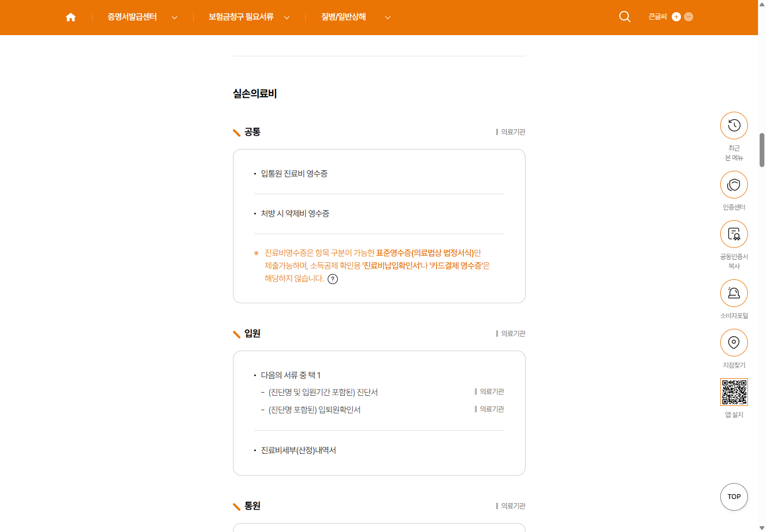Open the 인증센터 shield icon
Screen dimensions: 766x532
pos(734,185)
